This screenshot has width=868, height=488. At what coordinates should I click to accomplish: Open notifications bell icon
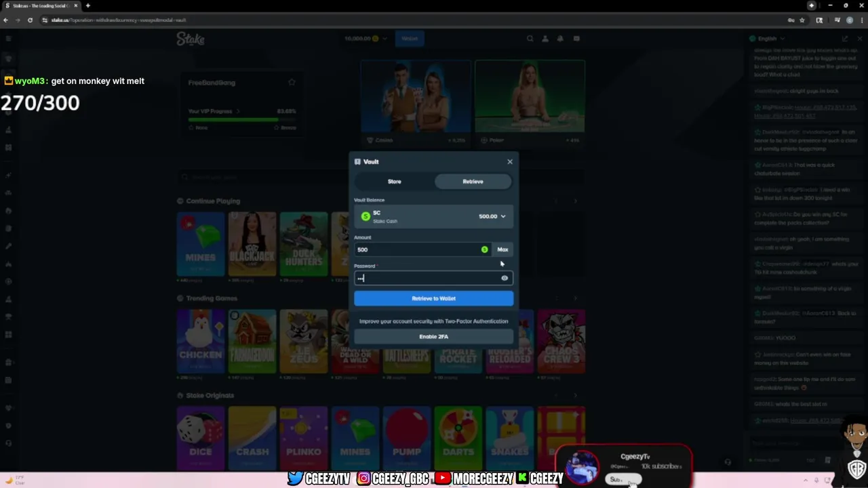560,39
